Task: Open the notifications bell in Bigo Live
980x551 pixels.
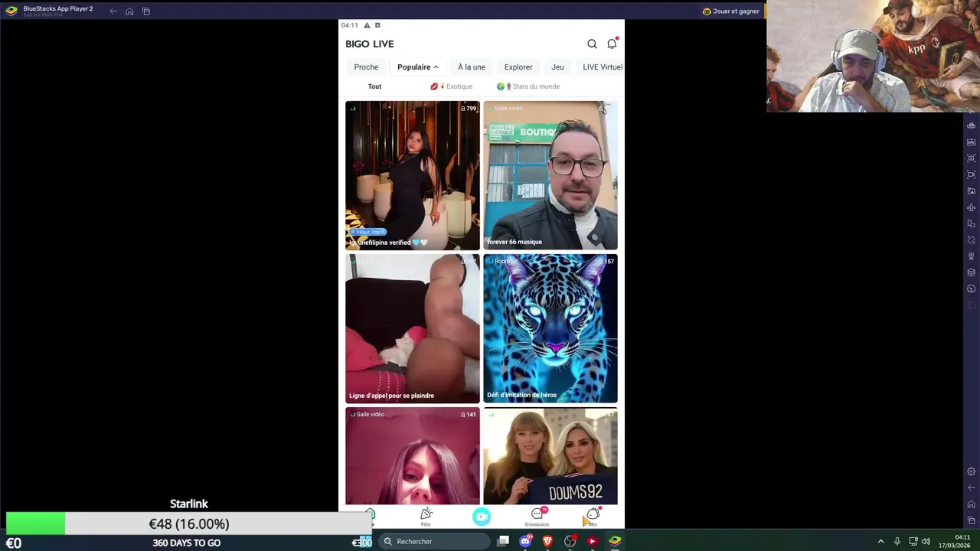Action: coord(612,44)
